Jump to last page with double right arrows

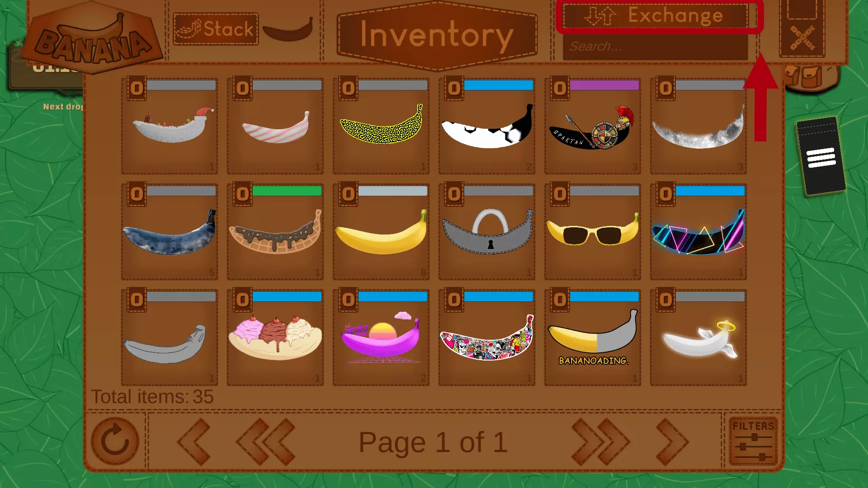click(x=600, y=441)
